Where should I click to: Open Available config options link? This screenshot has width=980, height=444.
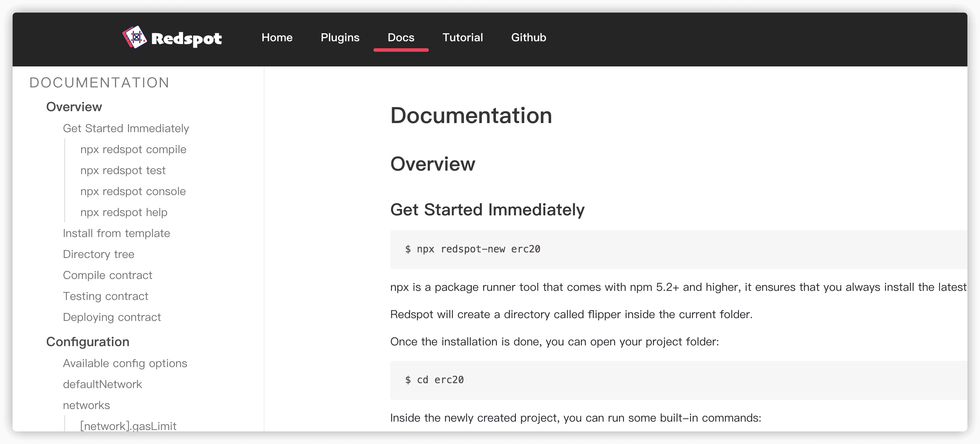coord(125,363)
